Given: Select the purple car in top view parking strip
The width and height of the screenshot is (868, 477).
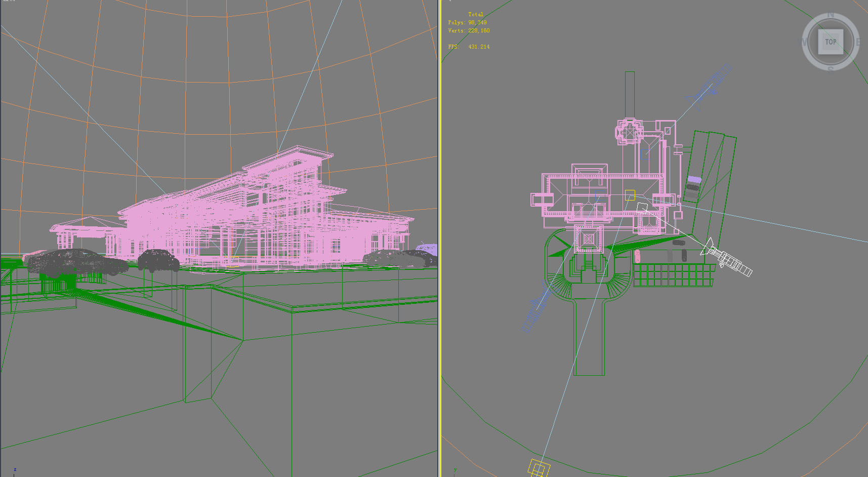Looking at the screenshot, I should [x=694, y=179].
